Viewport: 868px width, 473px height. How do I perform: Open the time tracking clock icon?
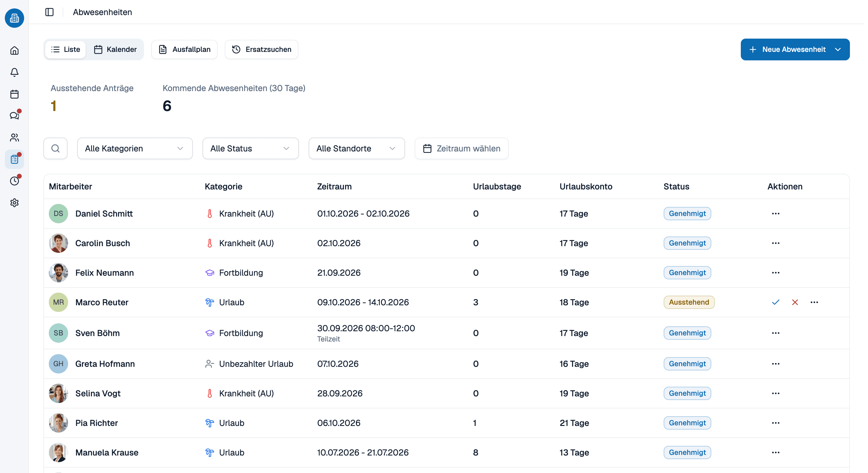14,181
